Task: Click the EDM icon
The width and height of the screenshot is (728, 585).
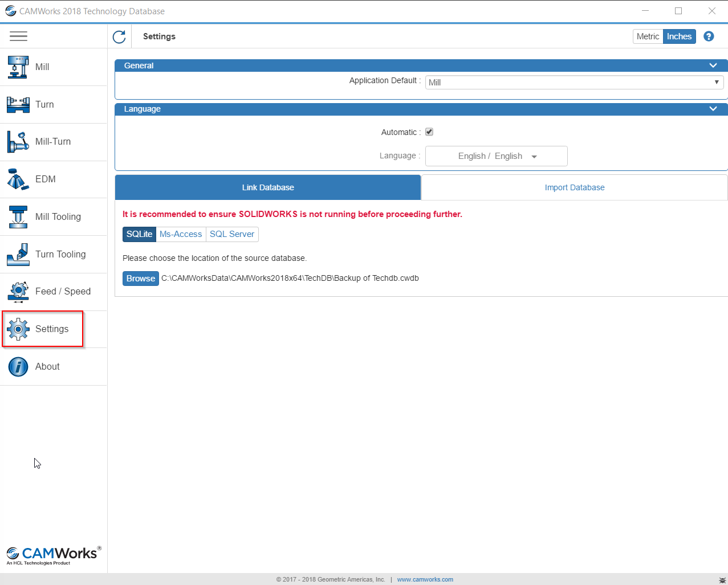Action: pos(18,179)
